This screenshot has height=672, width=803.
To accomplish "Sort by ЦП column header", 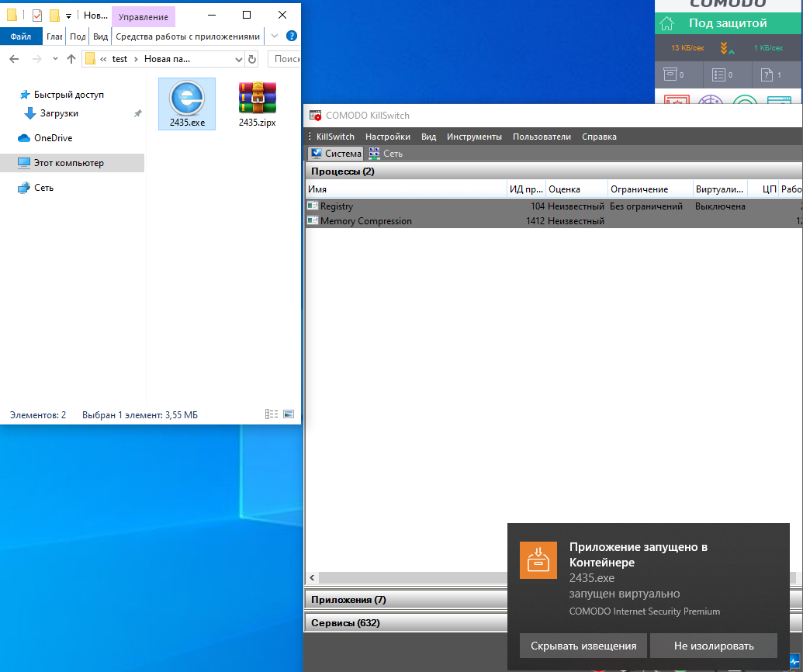I will point(763,189).
